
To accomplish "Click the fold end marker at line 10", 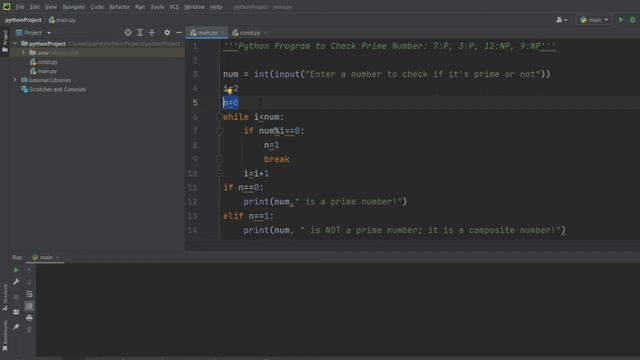I will pyautogui.click(x=219, y=173).
